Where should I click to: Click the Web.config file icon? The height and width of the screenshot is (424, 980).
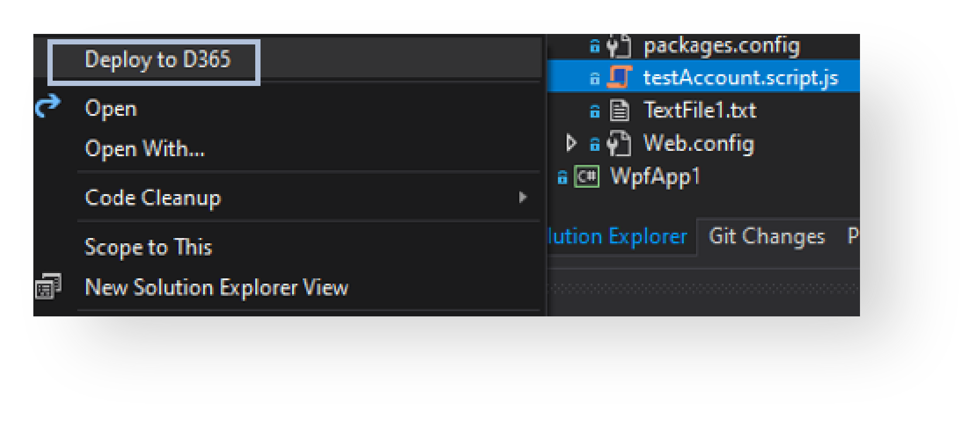click(619, 143)
